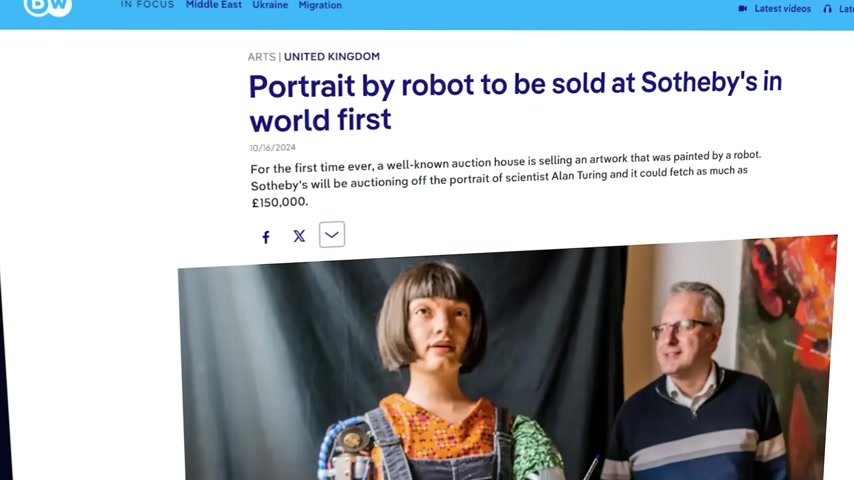The image size is (854, 480).
Task: Click the DW logo in header
Action: [x=48, y=7]
